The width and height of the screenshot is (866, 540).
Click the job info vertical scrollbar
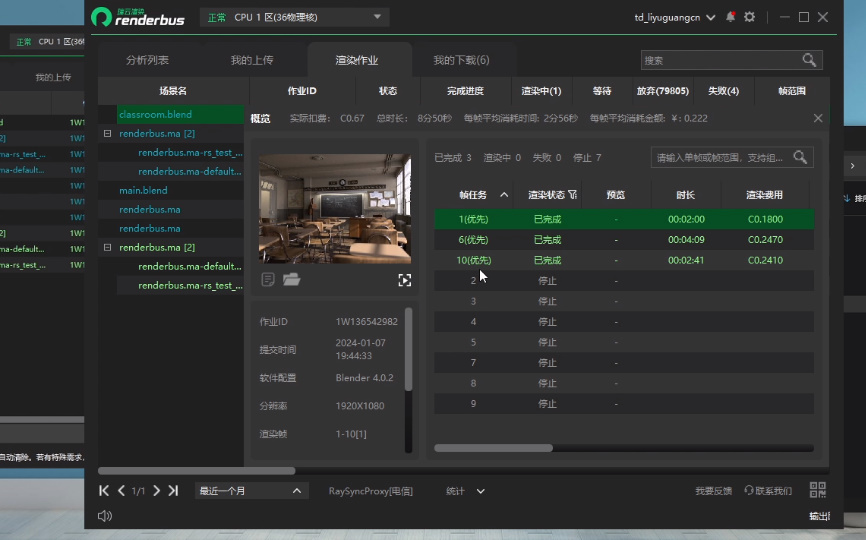(409, 349)
